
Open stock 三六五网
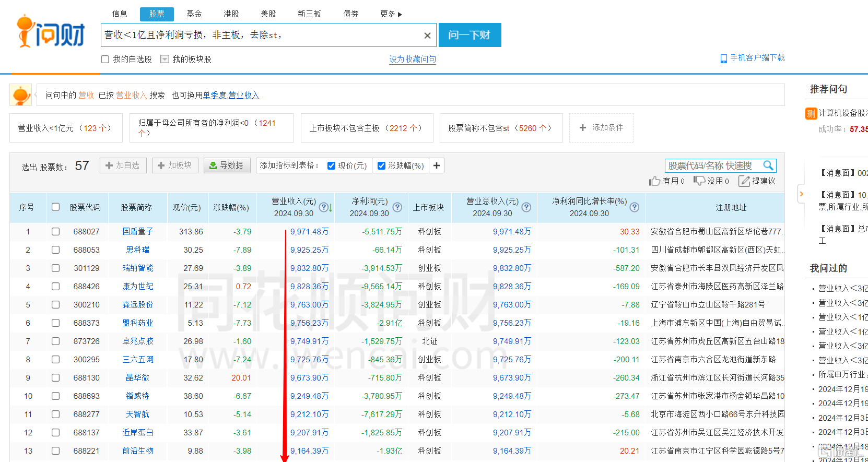click(138, 360)
